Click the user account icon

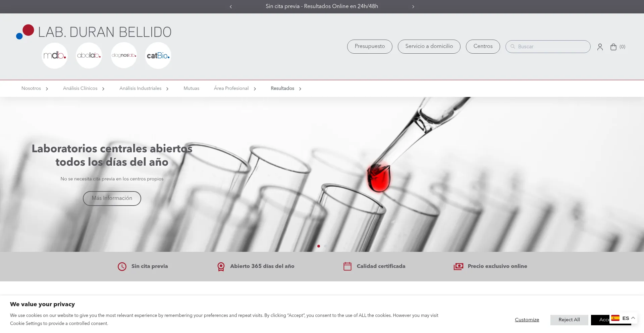click(600, 47)
